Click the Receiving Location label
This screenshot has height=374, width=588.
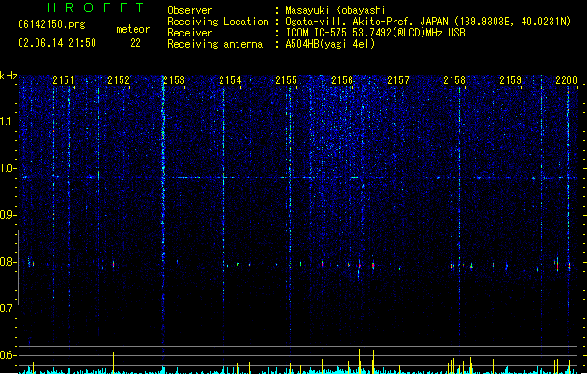(218, 22)
